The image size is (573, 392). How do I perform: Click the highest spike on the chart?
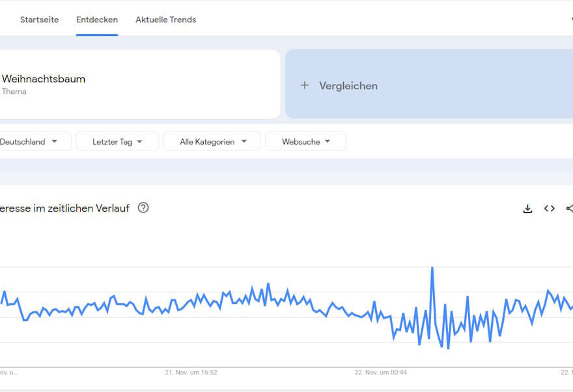[x=432, y=268]
